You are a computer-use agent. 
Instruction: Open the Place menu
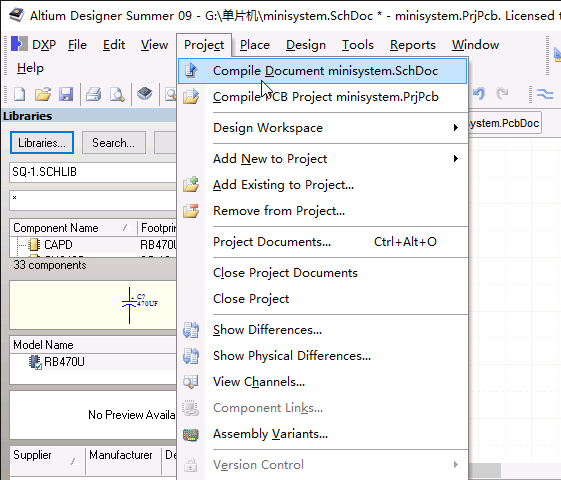pyautogui.click(x=255, y=45)
